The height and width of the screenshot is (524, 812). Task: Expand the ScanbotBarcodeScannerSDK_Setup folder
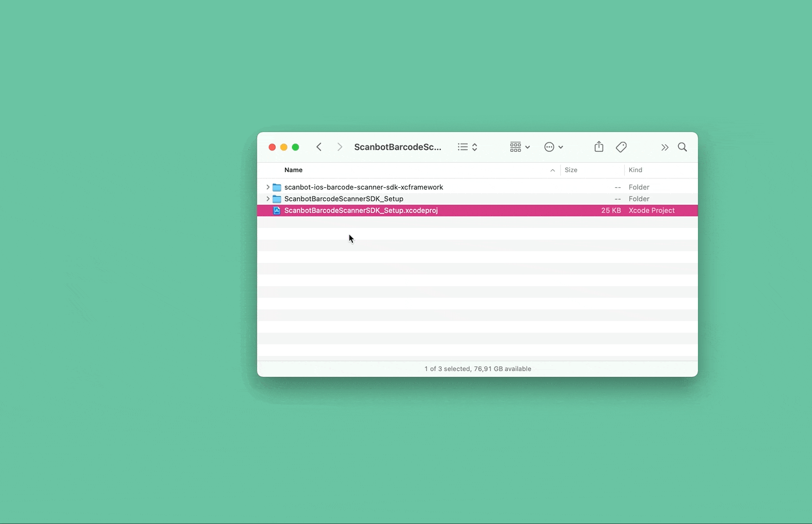click(268, 199)
